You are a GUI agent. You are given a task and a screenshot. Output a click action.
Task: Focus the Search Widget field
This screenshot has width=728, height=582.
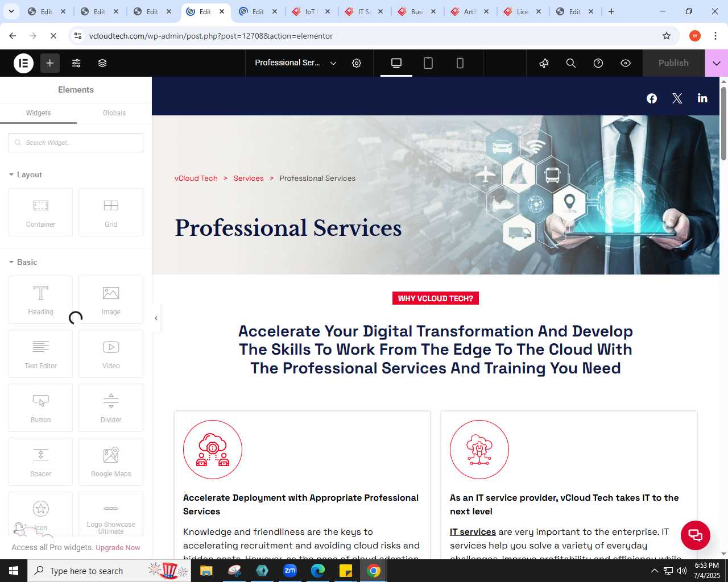tap(76, 143)
